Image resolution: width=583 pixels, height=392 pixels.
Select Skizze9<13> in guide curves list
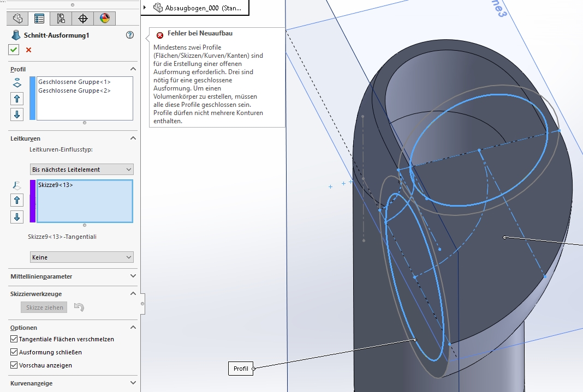(x=56, y=185)
